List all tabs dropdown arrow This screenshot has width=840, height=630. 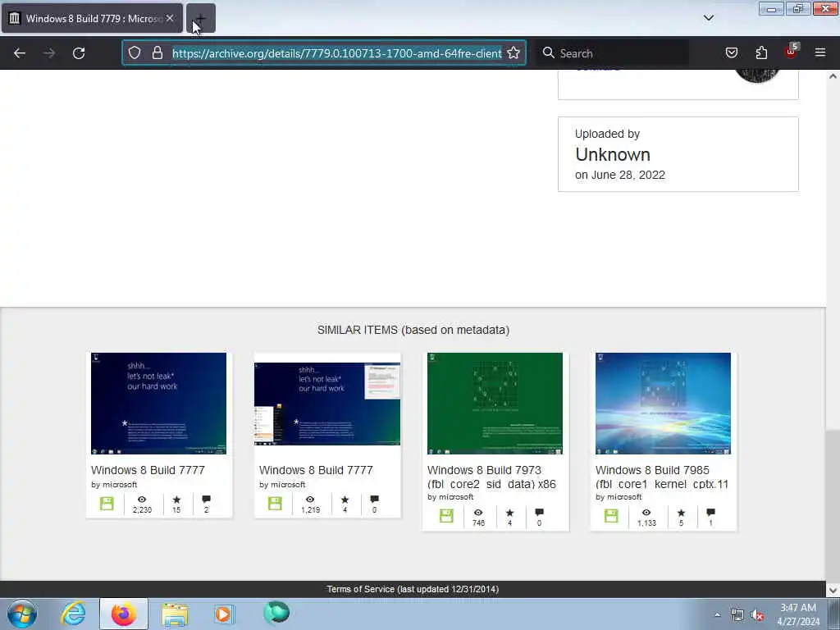[708, 18]
